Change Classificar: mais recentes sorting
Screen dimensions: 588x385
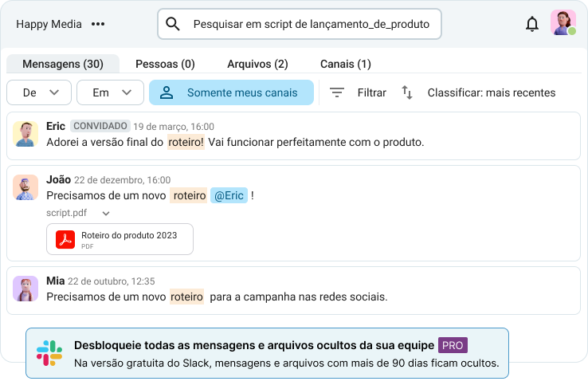[492, 92]
